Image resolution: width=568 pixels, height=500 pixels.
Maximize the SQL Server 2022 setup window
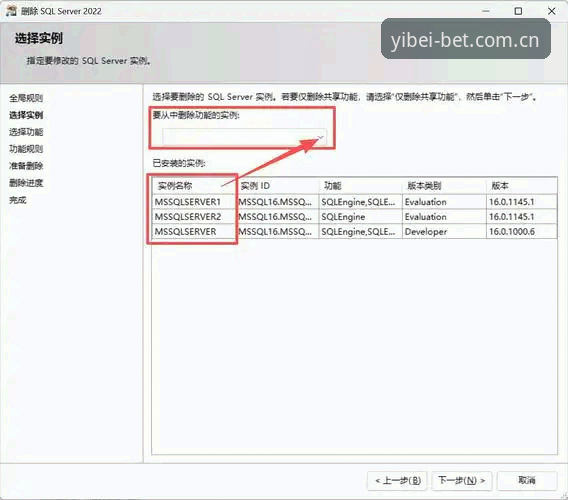pos(518,11)
